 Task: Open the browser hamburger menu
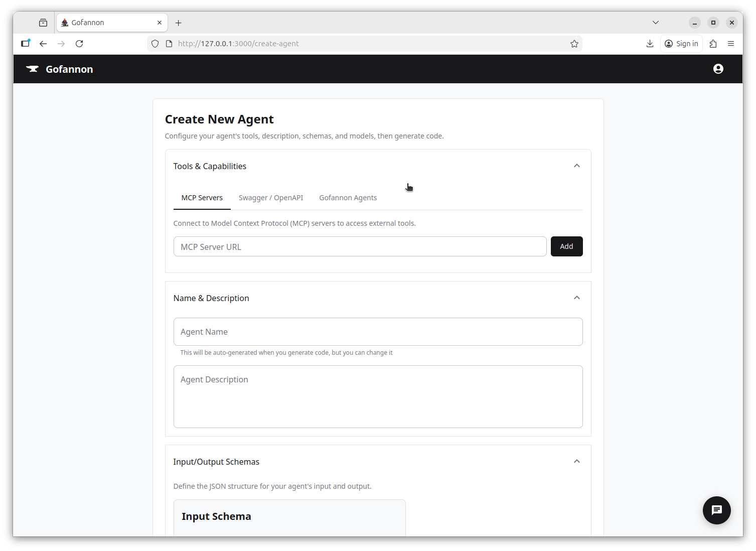point(731,44)
